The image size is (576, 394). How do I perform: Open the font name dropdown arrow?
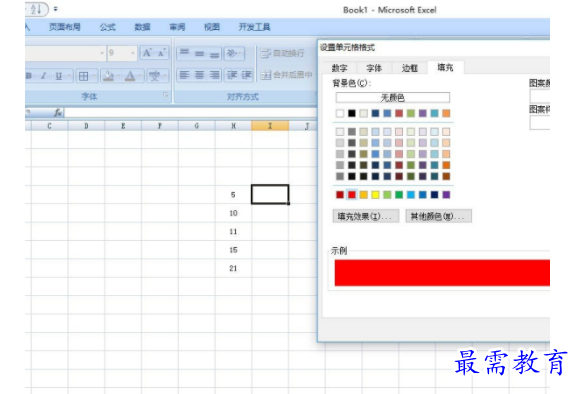[102, 53]
